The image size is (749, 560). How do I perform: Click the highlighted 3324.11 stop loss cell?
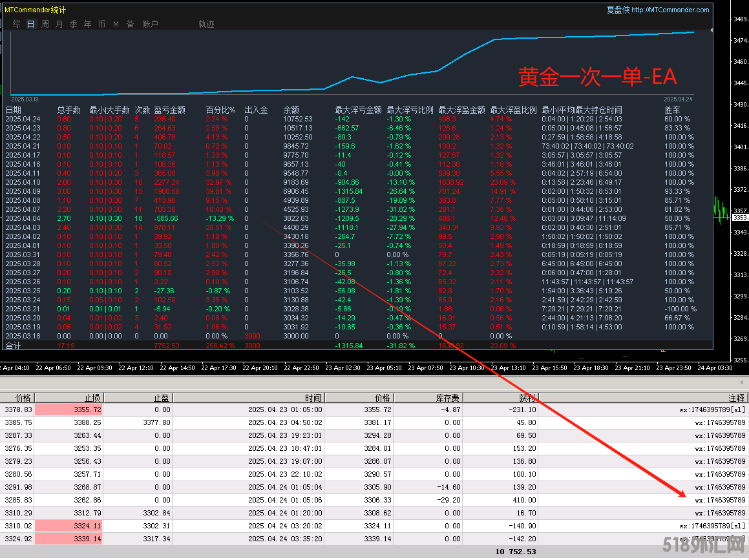[69, 526]
